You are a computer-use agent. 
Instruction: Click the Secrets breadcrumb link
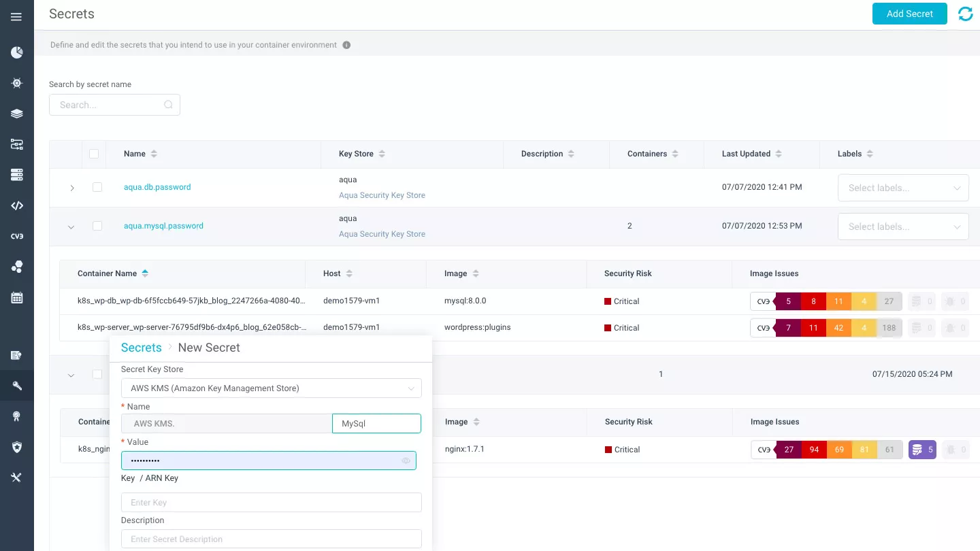[x=141, y=348]
